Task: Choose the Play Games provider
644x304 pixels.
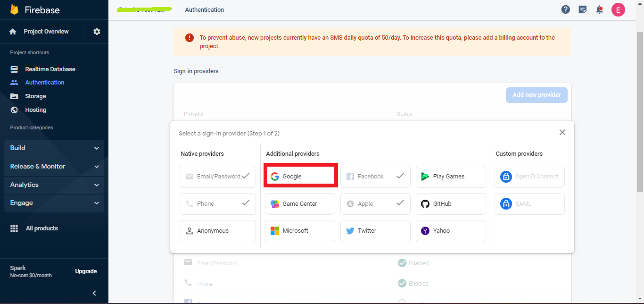Action: tap(450, 177)
